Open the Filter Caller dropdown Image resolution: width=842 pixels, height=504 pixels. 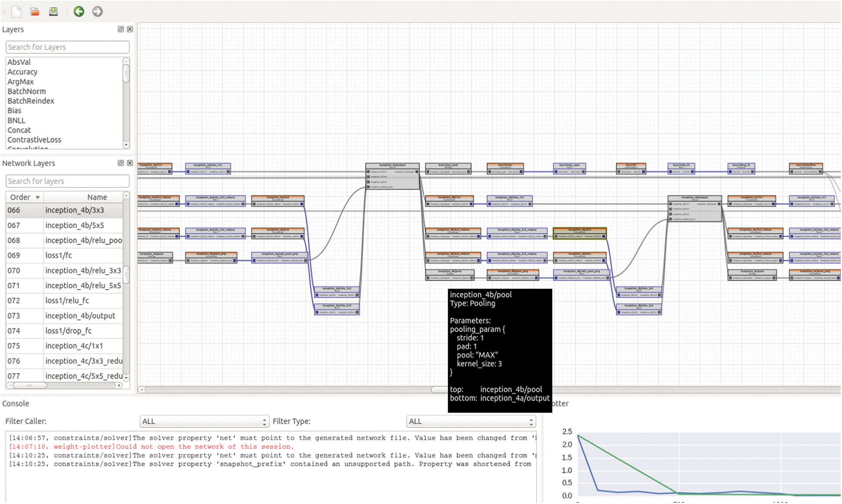[204, 421]
